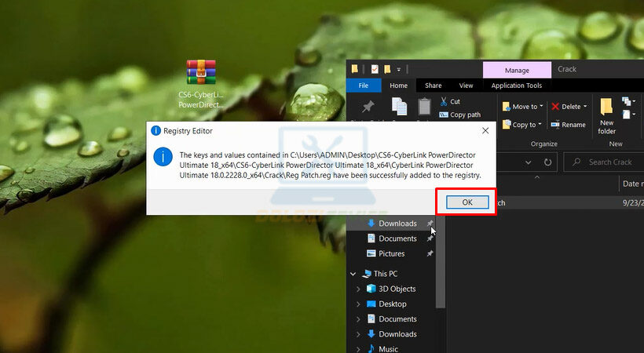Open the File menu tab

364,86
